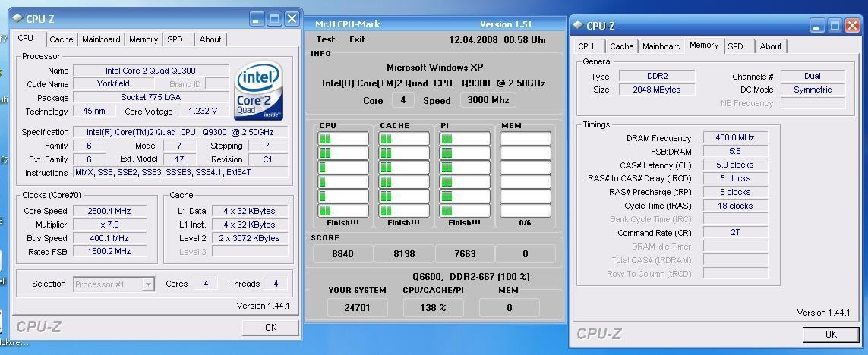868x355 pixels.
Task: Click Threads count field showing 4
Action: 275,284
